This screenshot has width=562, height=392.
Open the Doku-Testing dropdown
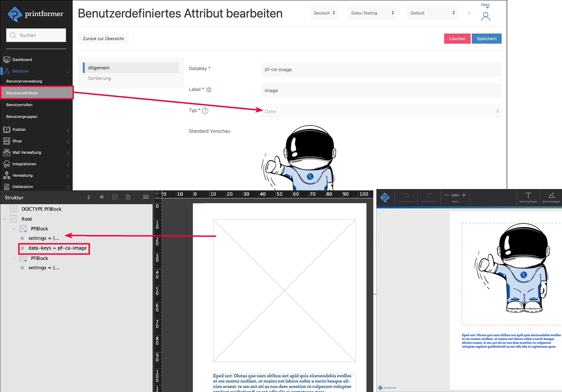tap(372, 13)
